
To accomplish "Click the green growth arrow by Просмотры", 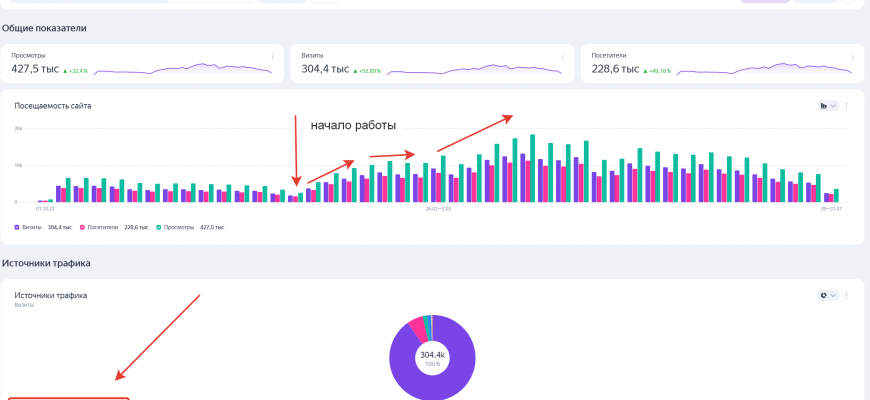I will 65,71.
